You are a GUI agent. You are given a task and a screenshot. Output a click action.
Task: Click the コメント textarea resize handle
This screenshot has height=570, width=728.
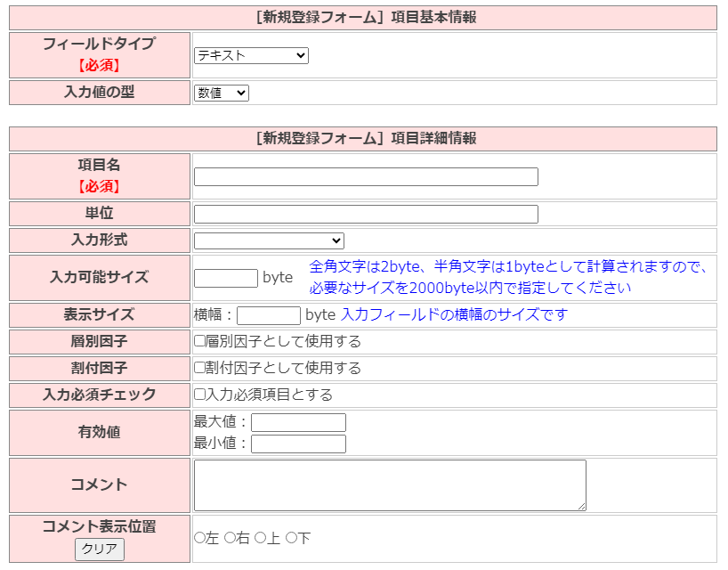click(582, 507)
